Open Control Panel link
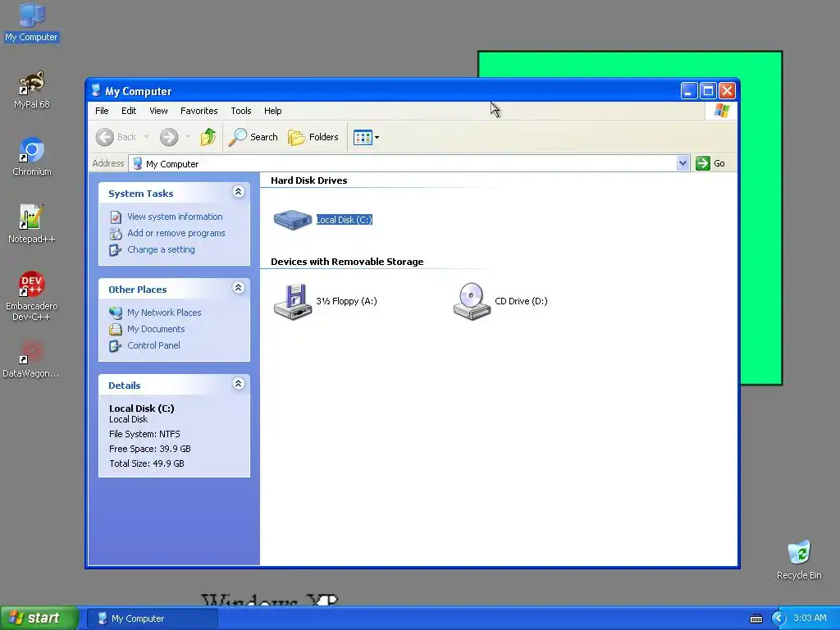 153,345
